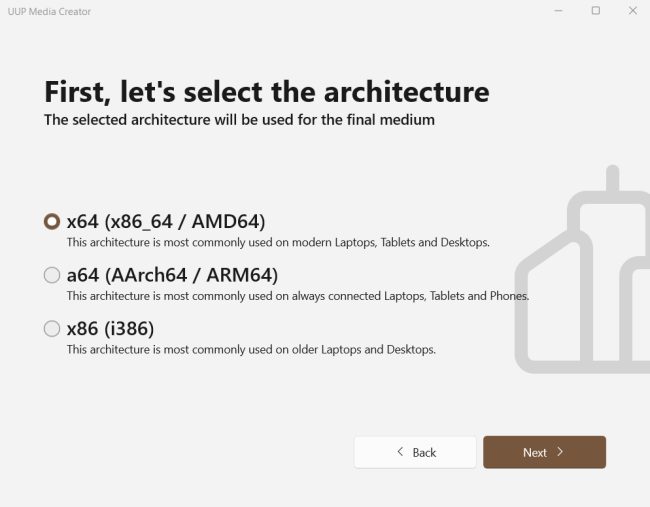
Task: Go back with the Back button
Action: pyautogui.click(x=415, y=452)
